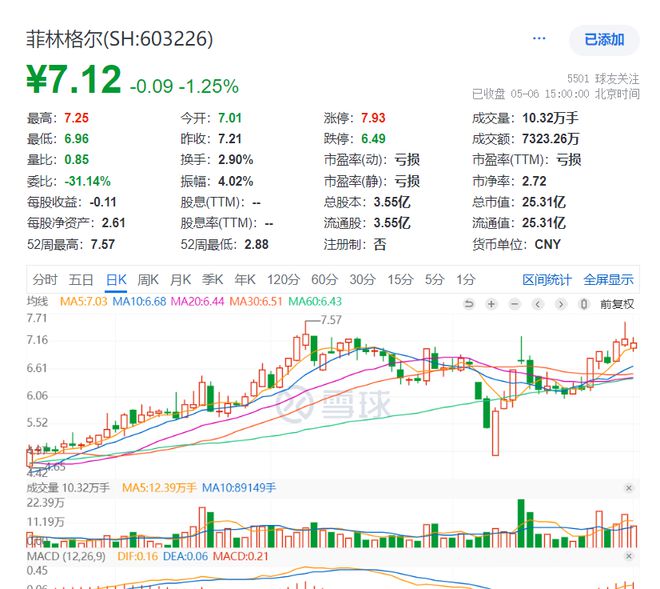This screenshot has height=589, width=660.
Task: Close the MACD indicator panel
Action: click(x=628, y=556)
